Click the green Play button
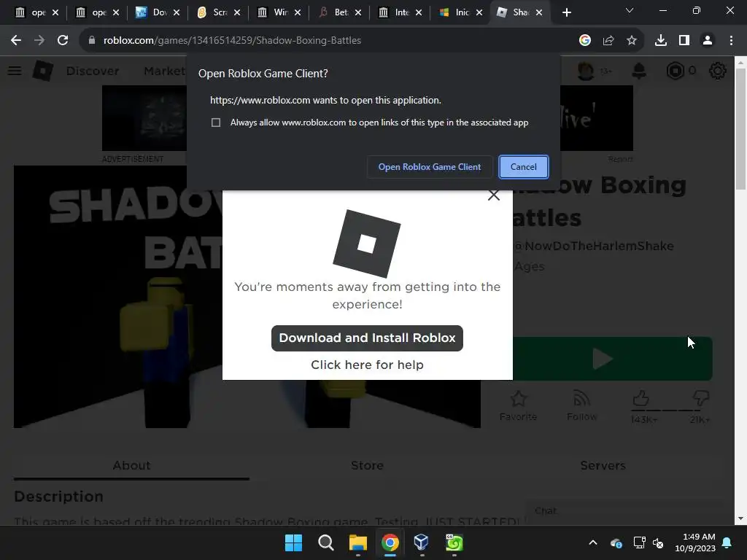Screen dimensions: 747x560 click(x=613, y=359)
